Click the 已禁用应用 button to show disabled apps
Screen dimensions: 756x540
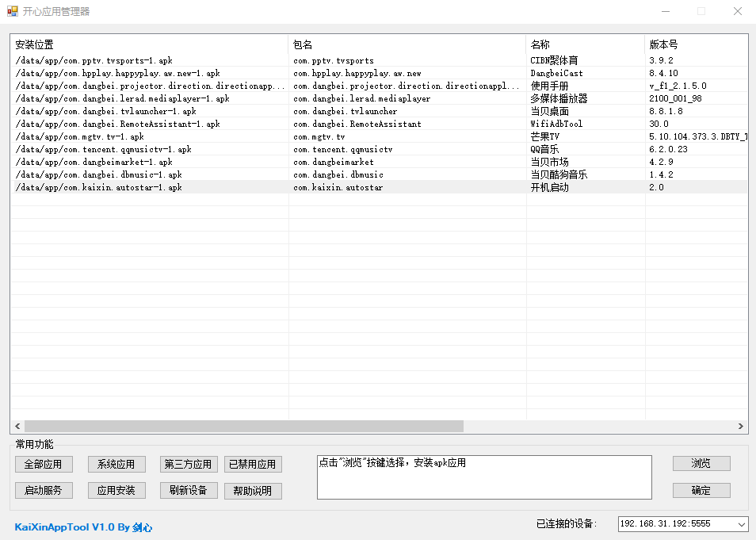253,464
